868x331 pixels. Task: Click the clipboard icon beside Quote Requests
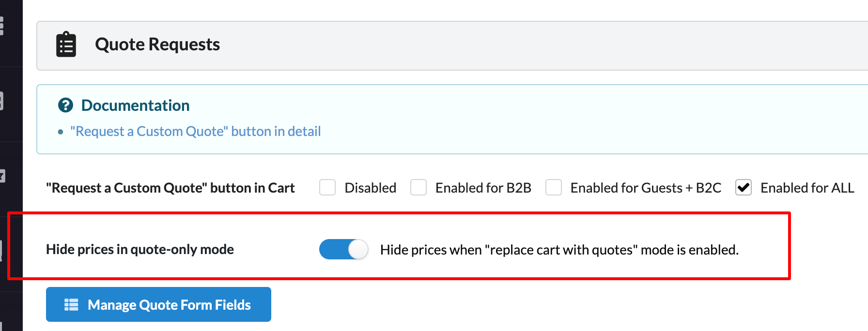(x=66, y=45)
